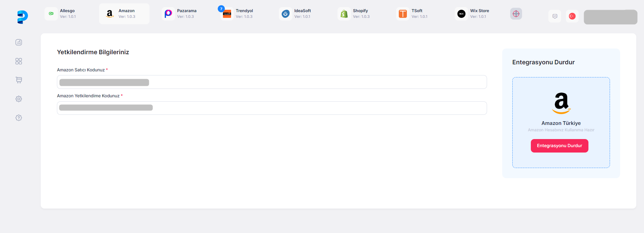
Task: Open the dashboard chart icon in sidebar
Action: point(19,42)
